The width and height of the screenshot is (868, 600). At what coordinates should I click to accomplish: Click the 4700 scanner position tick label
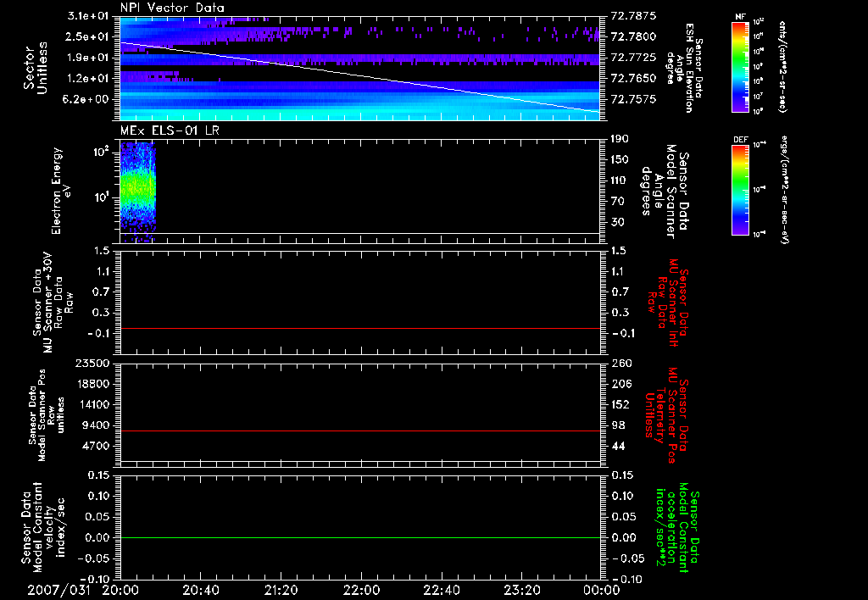click(97, 447)
